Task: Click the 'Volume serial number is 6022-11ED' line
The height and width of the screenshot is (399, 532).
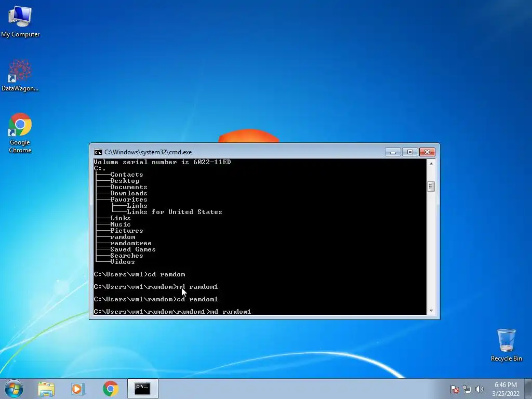Action: tap(162, 162)
